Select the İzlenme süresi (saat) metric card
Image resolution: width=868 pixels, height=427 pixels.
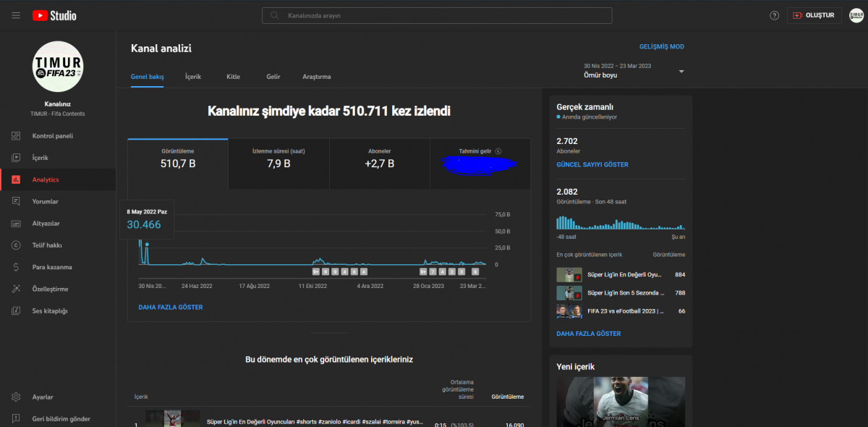(x=278, y=164)
